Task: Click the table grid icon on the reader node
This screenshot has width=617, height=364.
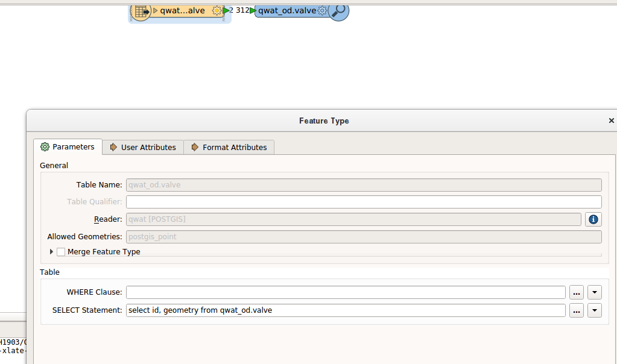Action: point(141,10)
